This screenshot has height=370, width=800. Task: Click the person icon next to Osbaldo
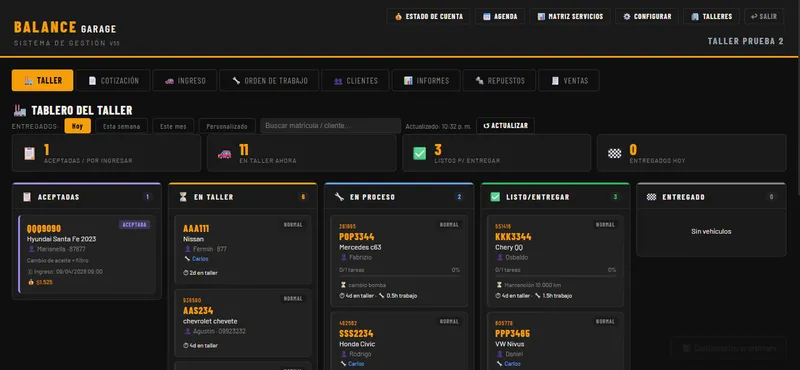coord(499,257)
